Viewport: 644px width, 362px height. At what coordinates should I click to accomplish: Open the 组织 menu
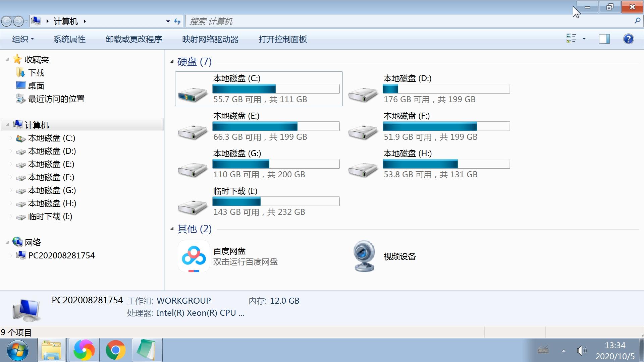pyautogui.click(x=22, y=39)
